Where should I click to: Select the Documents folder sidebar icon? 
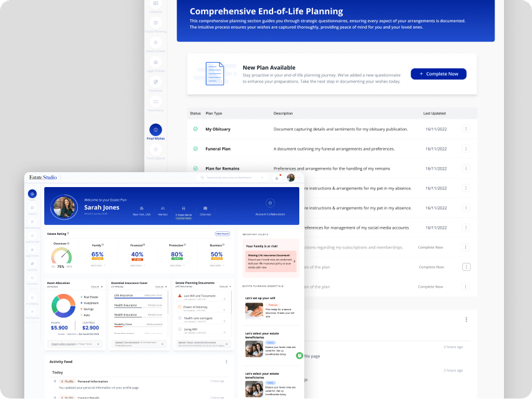click(156, 101)
